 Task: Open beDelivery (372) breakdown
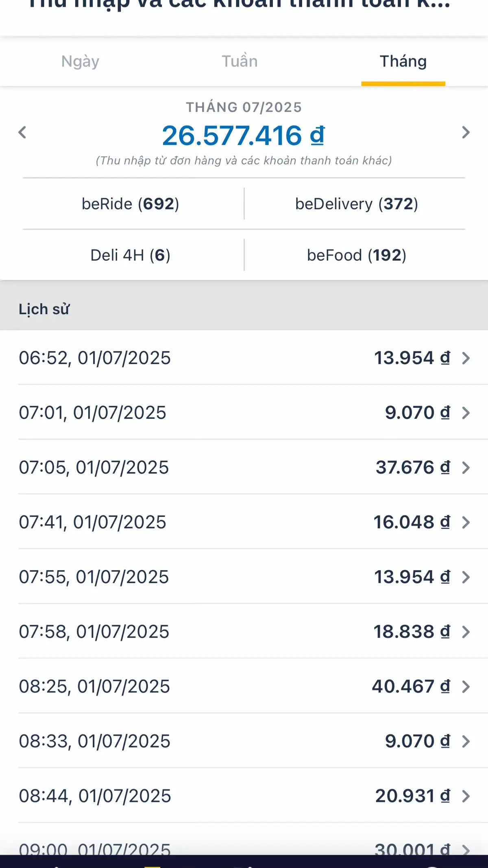tap(357, 203)
